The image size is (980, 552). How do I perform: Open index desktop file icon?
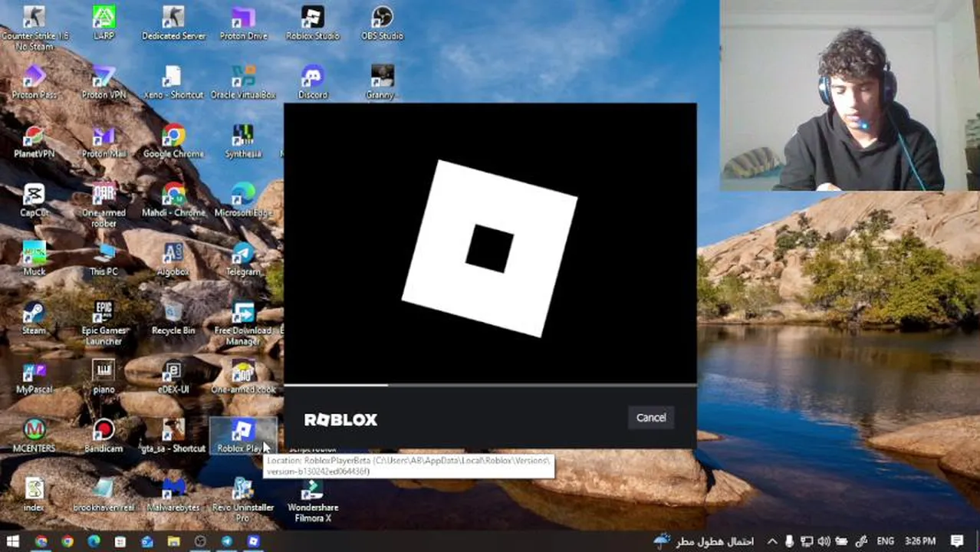point(35,495)
